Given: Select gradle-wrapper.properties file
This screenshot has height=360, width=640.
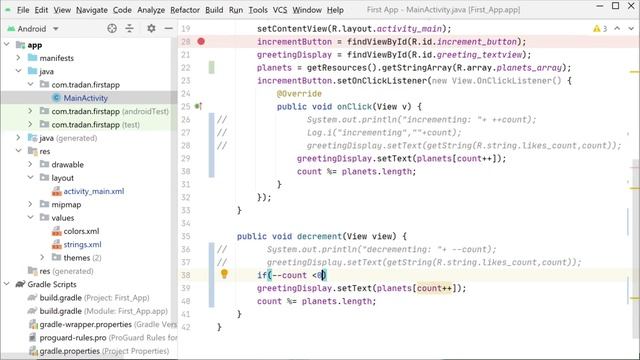Looking at the screenshot, I should (x=85, y=324).
